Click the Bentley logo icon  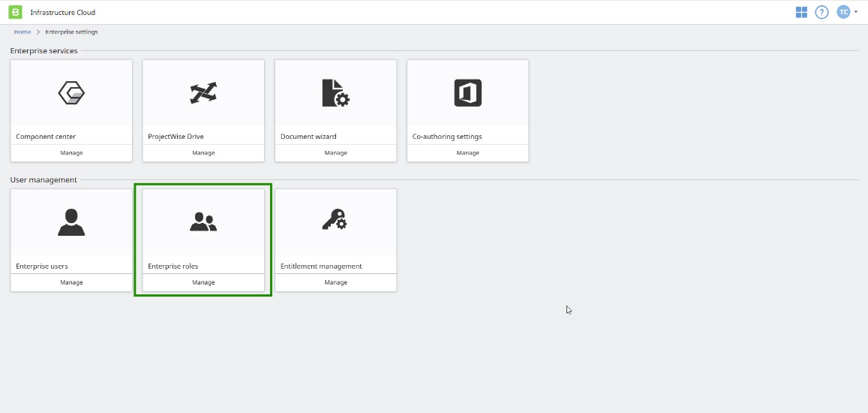pyautogui.click(x=15, y=12)
